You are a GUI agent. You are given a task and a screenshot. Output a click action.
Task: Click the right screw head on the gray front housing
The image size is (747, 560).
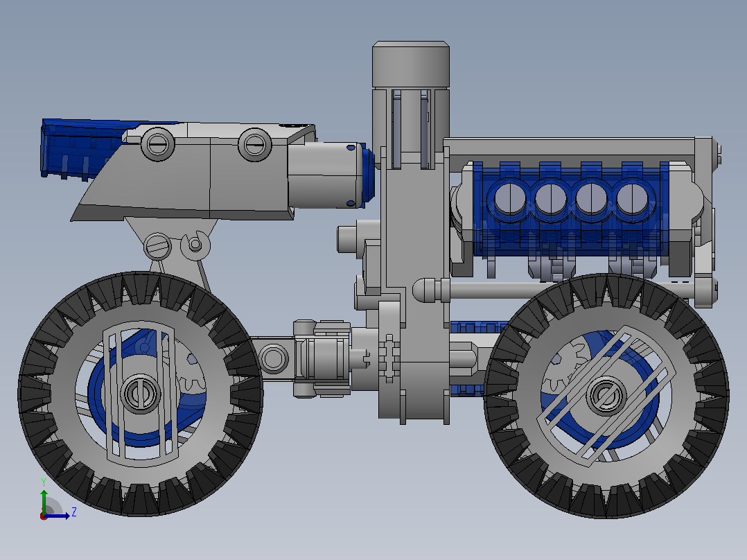pos(254,144)
